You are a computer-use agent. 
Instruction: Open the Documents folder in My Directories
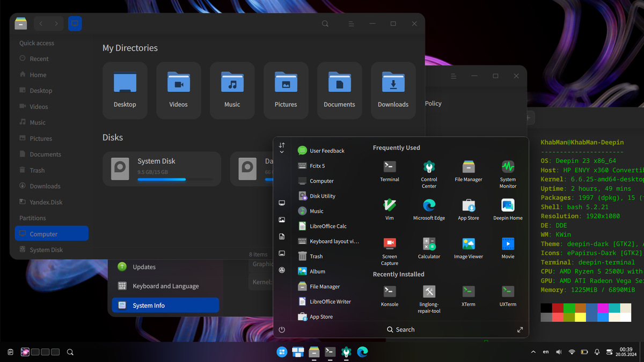[x=339, y=90]
